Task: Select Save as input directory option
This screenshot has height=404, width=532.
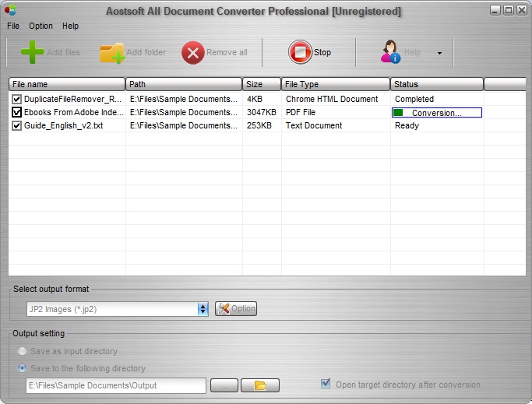Action: pos(23,352)
